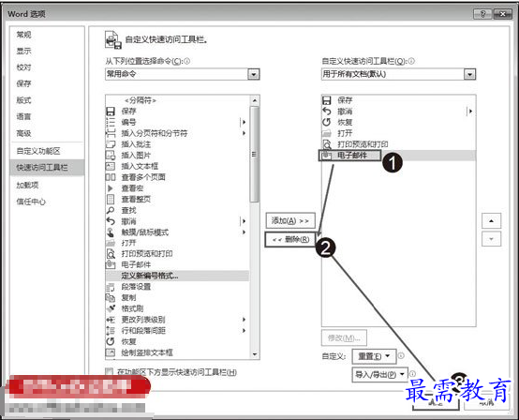
Task: Select the 查找 magnifier icon
Action: (111, 210)
